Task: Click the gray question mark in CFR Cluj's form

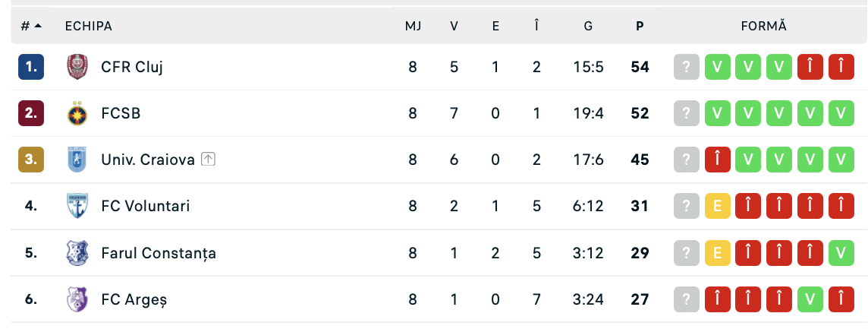Action: 687,67
